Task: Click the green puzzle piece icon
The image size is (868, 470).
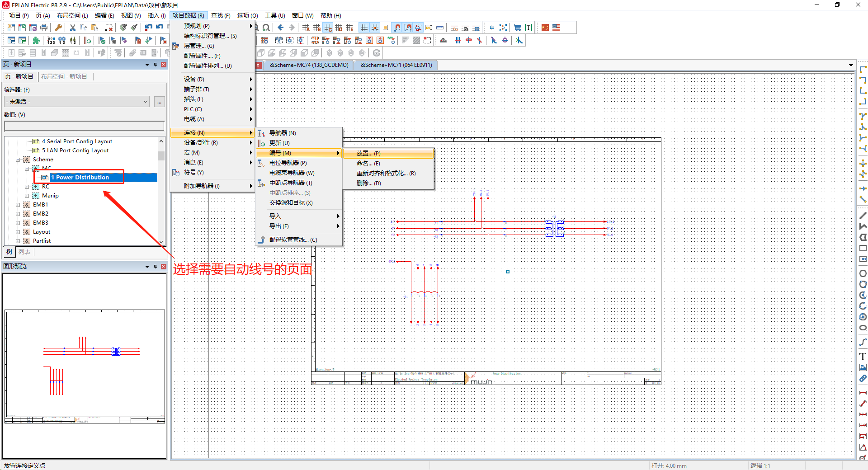Action: pyautogui.click(x=37, y=40)
